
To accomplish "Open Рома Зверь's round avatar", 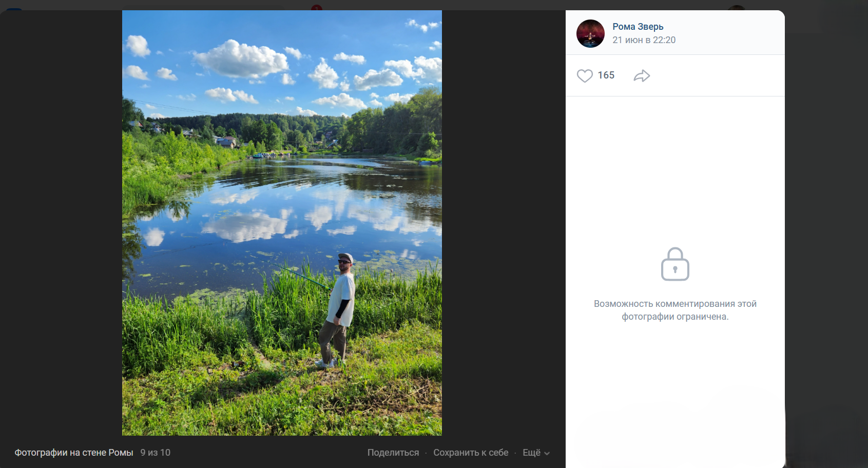I will click(x=590, y=34).
